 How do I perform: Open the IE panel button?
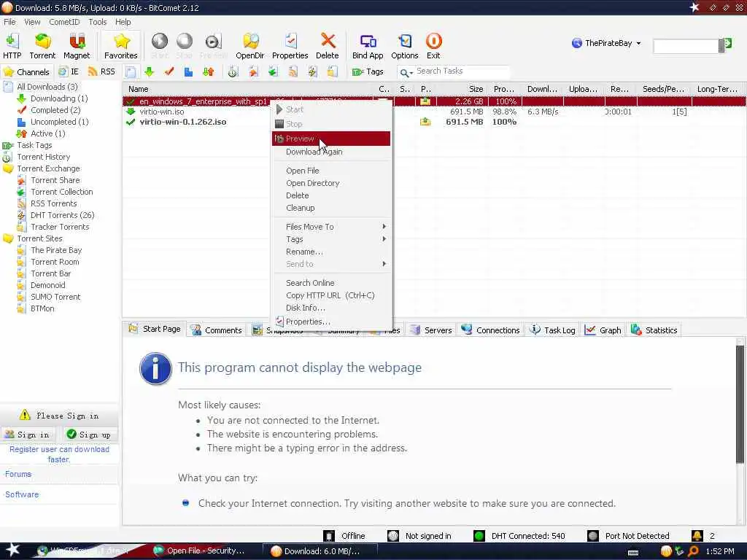[x=69, y=72]
